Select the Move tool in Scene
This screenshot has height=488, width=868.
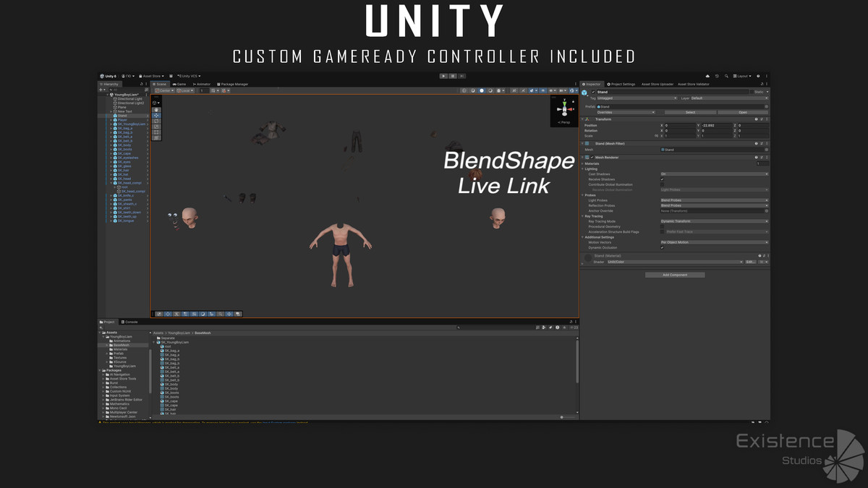[156, 116]
